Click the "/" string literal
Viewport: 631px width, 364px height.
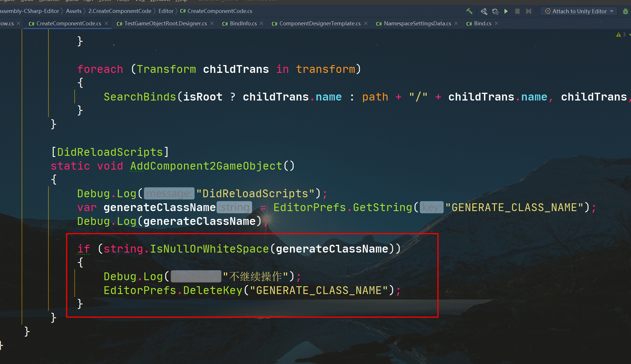click(x=418, y=97)
